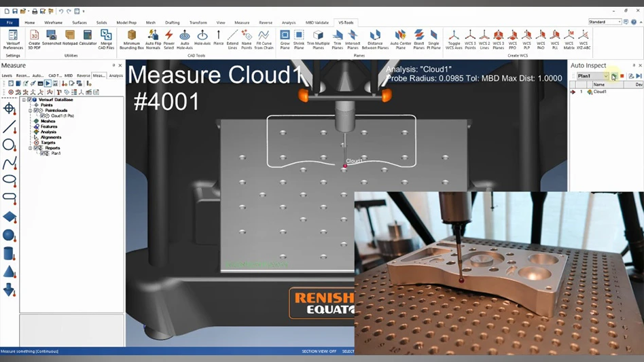Open the Plan1 dropdown in Auto Inspect
Viewport: 644px width, 362px height.
[x=606, y=76]
